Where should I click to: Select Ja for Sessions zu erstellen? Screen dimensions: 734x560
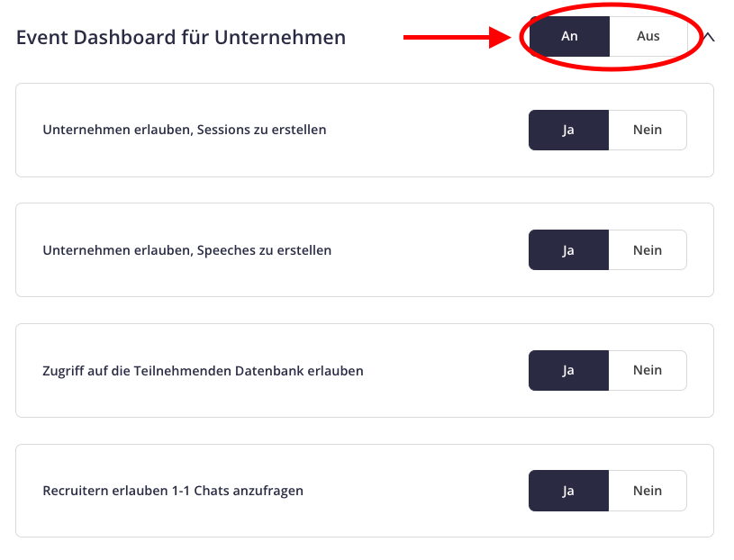(x=569, y=130)
